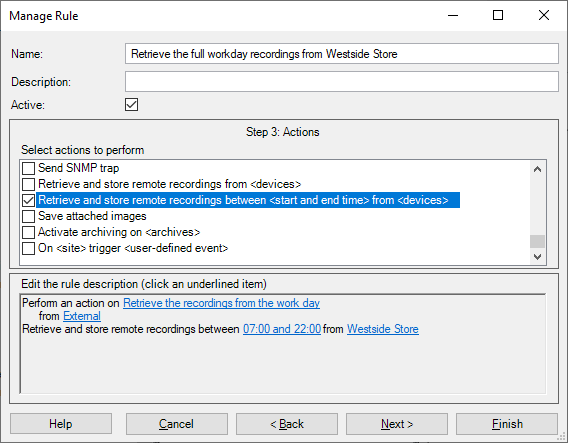The image size is (568, 443).
Task: Open the Retrieve the recordings from the work day link
Action: point(221,303)
